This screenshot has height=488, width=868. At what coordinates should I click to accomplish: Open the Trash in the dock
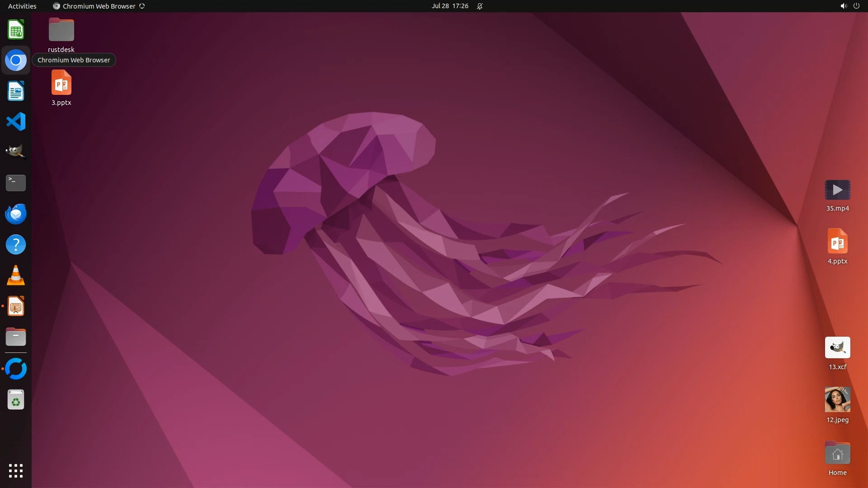[x=16, y=400]
